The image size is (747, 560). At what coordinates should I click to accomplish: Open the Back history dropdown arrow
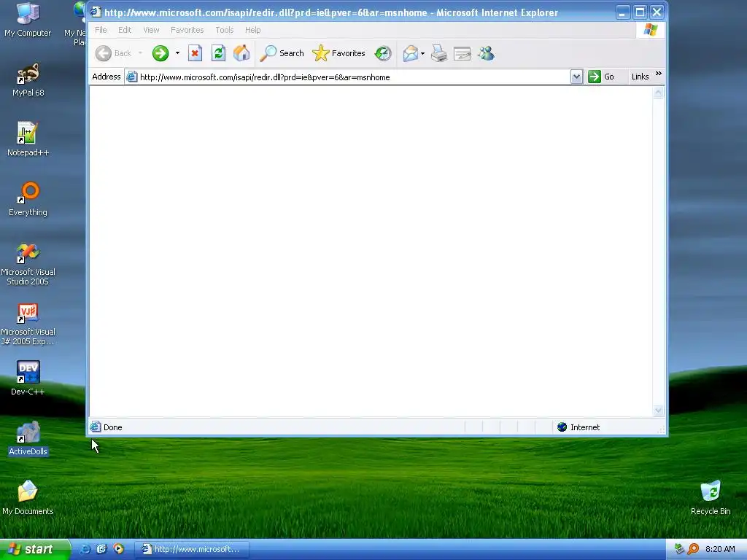140,53
